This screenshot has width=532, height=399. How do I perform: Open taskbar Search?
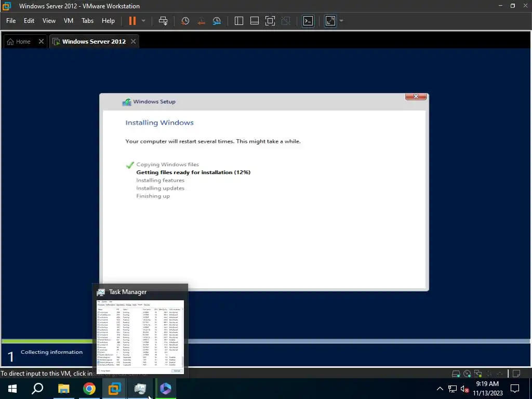click(37, 389)
